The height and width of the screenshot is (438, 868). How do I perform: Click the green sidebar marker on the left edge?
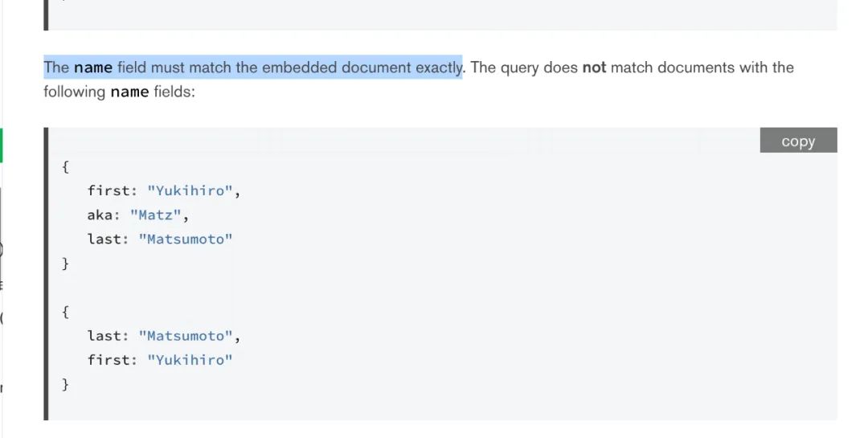[2, 145]
